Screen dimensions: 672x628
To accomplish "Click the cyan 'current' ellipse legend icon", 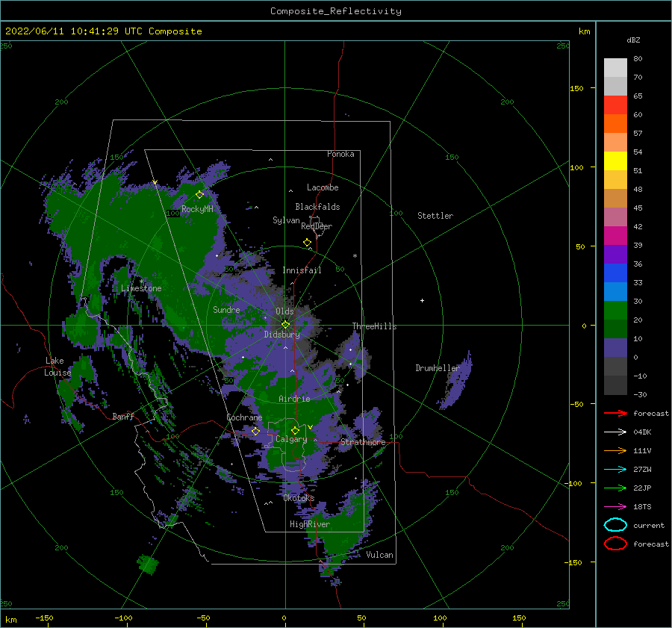I will (x=615, y=525).
